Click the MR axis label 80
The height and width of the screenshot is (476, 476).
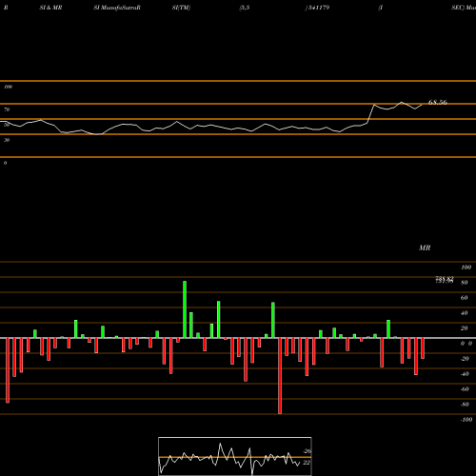[465, 283]
